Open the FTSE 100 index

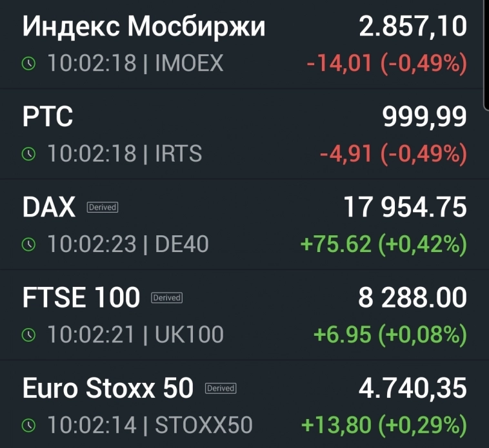tap(81, 298)
